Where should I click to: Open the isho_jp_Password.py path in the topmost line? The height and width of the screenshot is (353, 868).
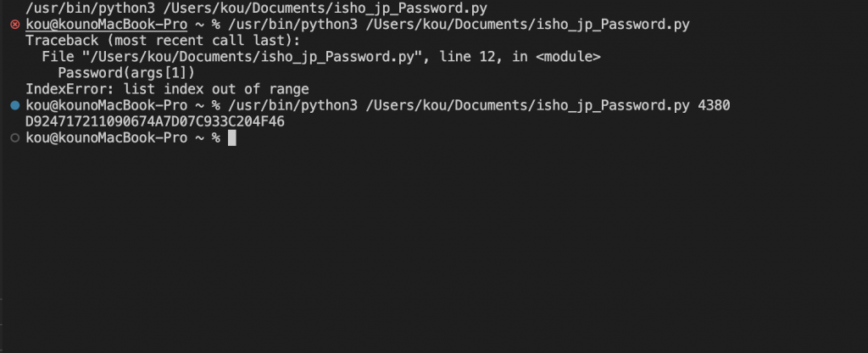(x=325, y=8)
